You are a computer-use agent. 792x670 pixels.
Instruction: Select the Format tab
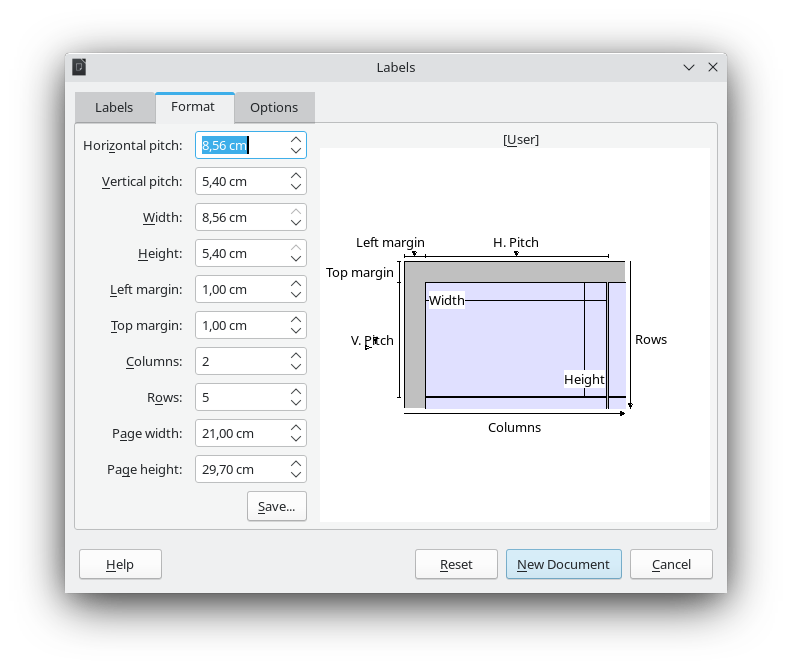click(x=193, y=107)
